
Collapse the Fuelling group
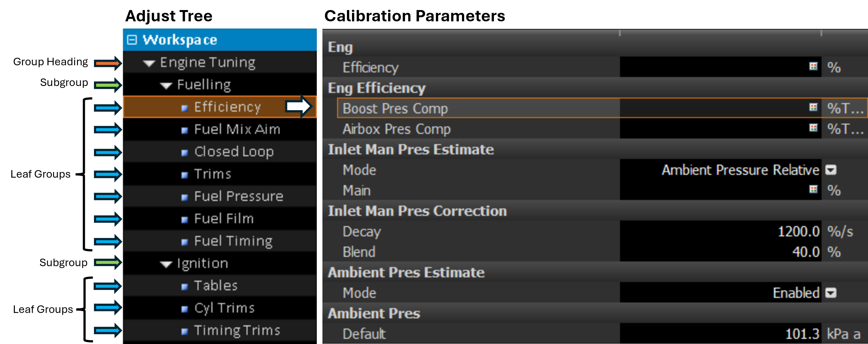tap(166, 85)
